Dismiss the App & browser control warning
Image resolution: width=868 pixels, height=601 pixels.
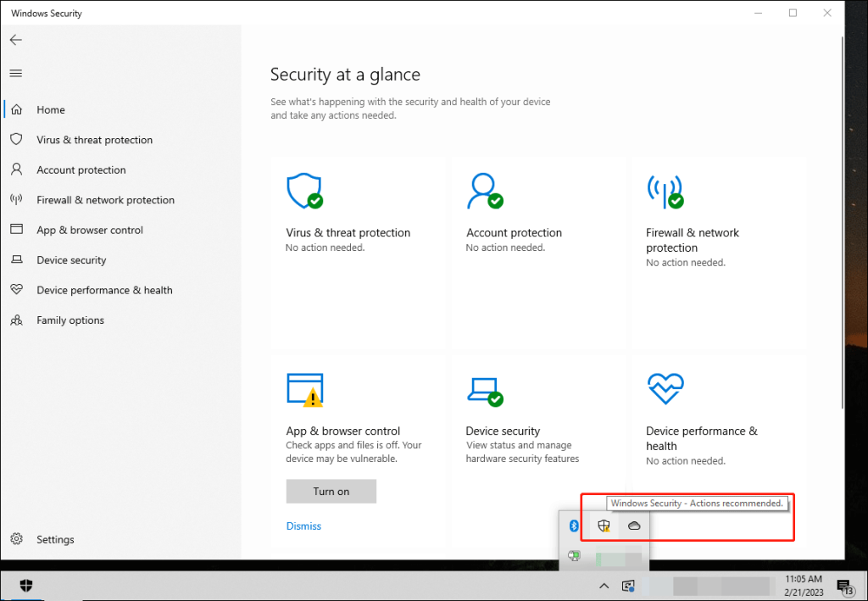[x=303, y=526]
